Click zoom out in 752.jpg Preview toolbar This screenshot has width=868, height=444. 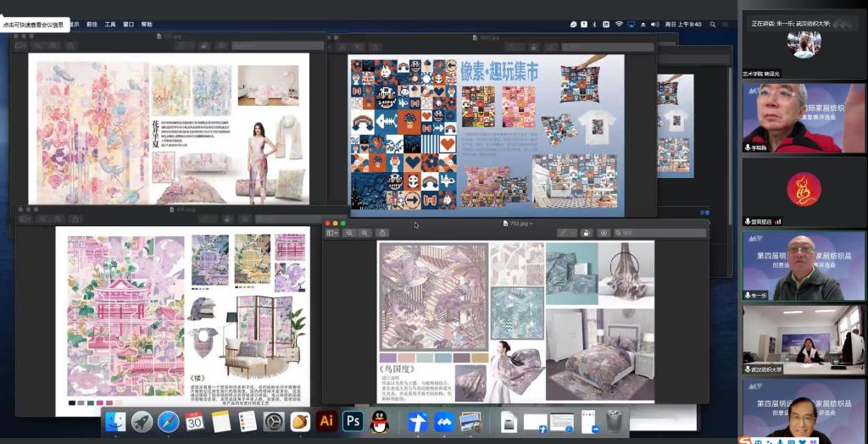point(349,233)
